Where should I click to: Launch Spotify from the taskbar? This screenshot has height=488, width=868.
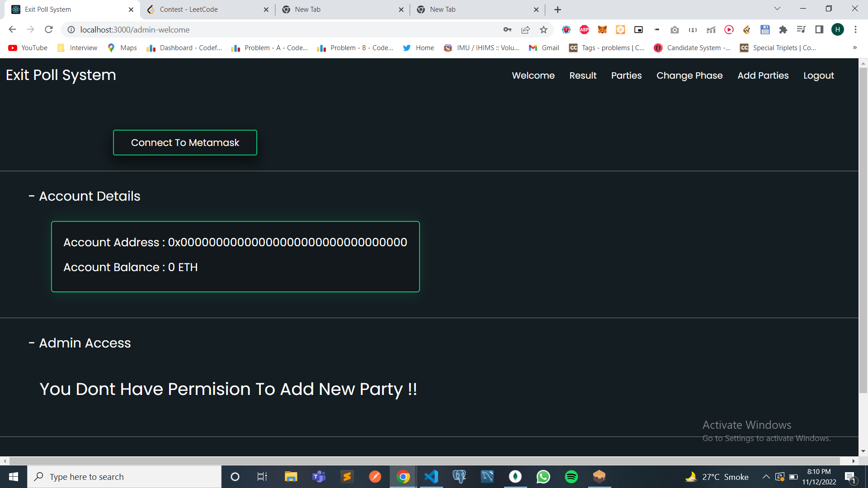click(x=571, y=477)
